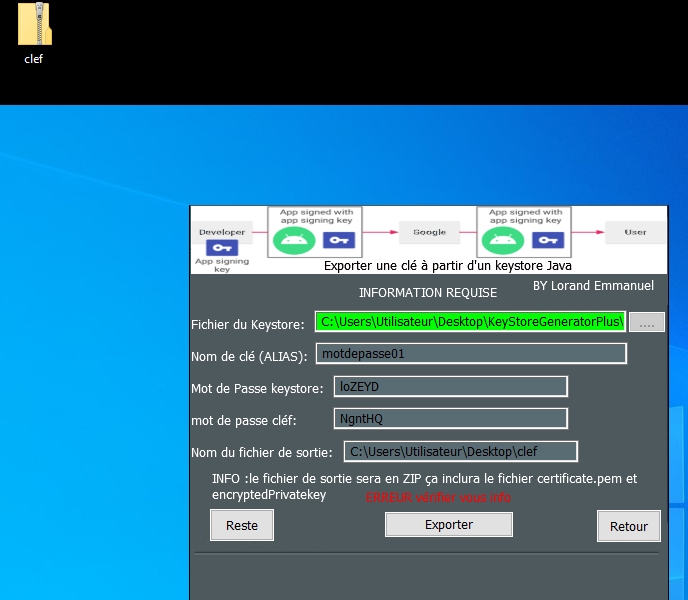This screenshot has width=688, height=600.
Task: Click the first green Android icon
Action: coord(292,240)
